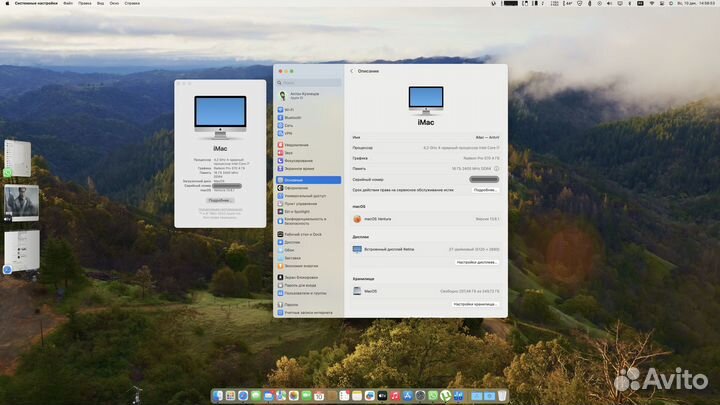
Task: Open Учетные записи интернета in sidebar
Action: (x=309, y=312)
